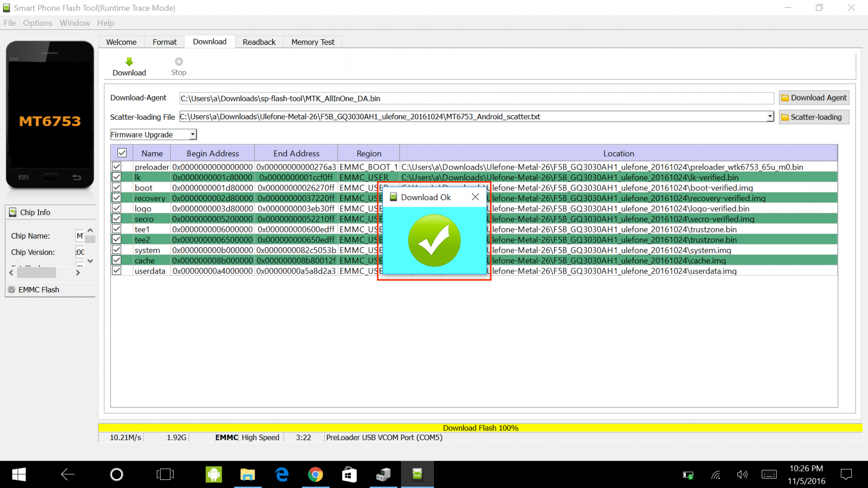Open the Options menu
The width and height of the screenshot is (868, 488).
(x=38, y=23)
